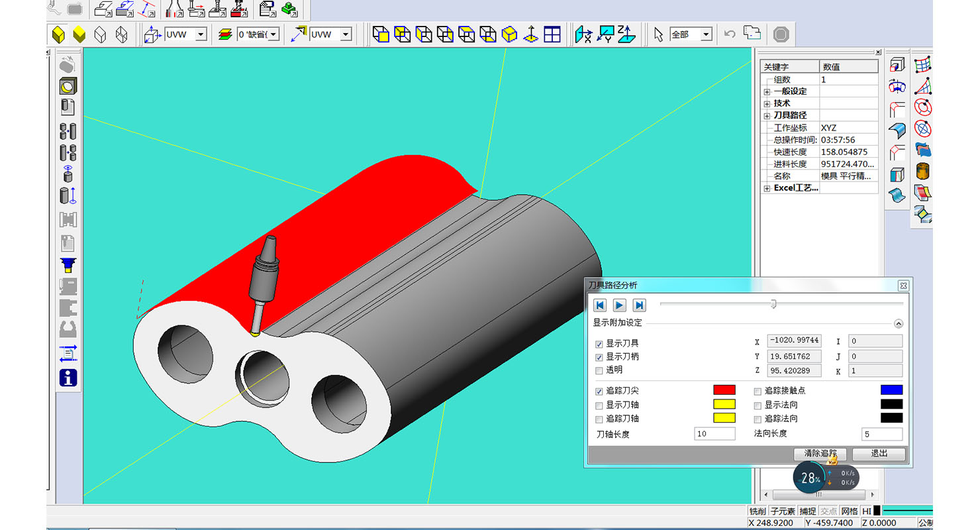The width and height of the screenshot is (980, 530).
Task: Enable the 透明 checkbox
Action: tap(599, 370)
